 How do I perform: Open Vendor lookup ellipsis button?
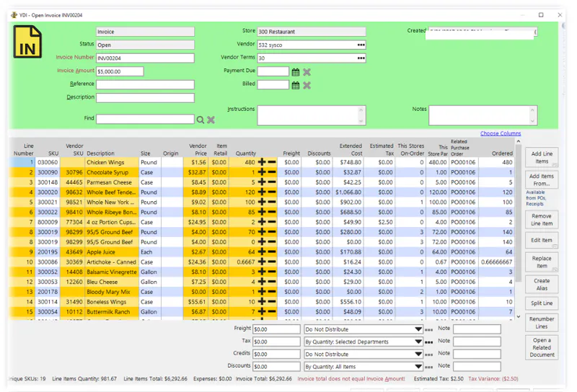tap(361, 45)
